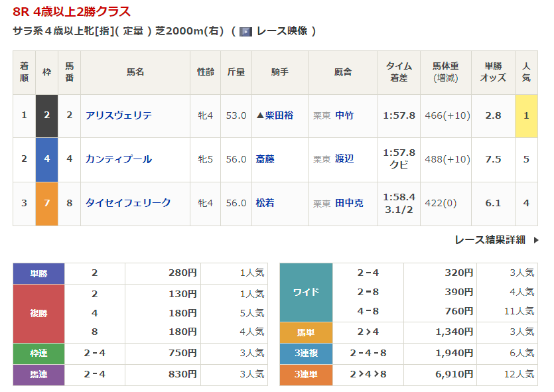Screen dimensions: 554x392
Task: Open trainer 中竹 page
Action: [344, 115]
